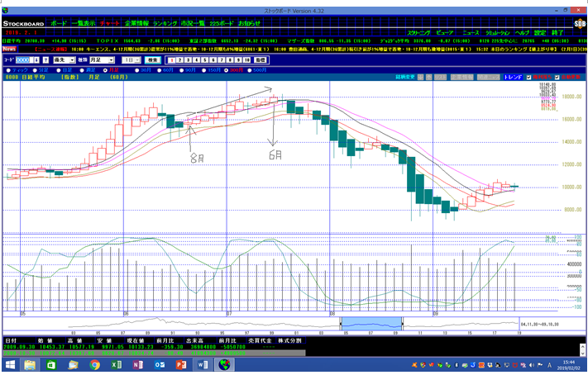Open PowerPoint from the taskbar
The height and width of the screenshot is (375, 588).
coord(181,365)
